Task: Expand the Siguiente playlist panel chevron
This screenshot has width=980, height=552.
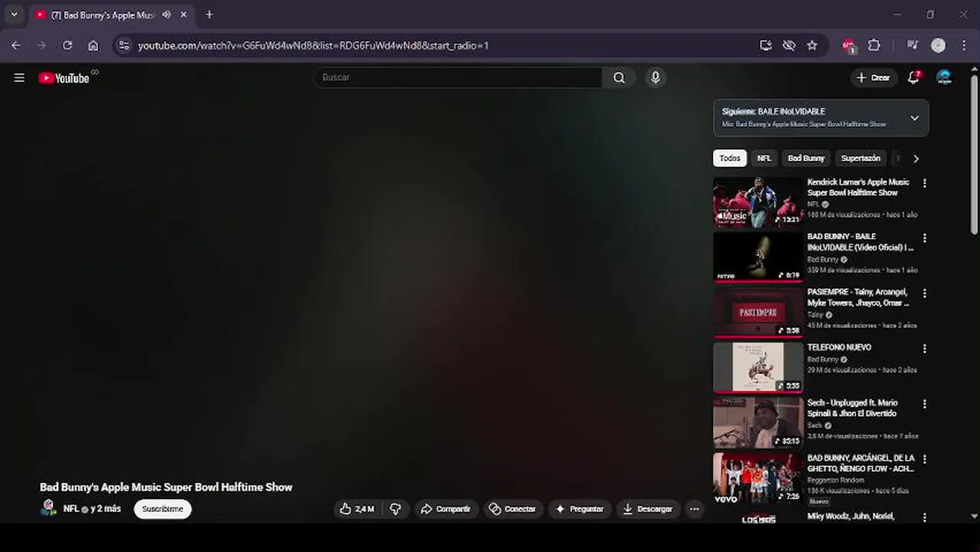Action: [x=914, y=118]
